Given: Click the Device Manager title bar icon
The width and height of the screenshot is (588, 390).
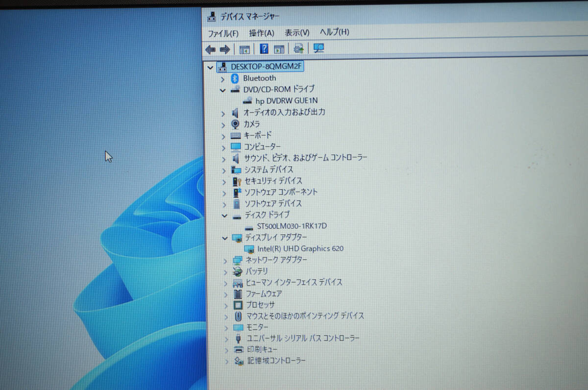Looking at the screenshot, I should pyautogui.click(x=212, y=16).
